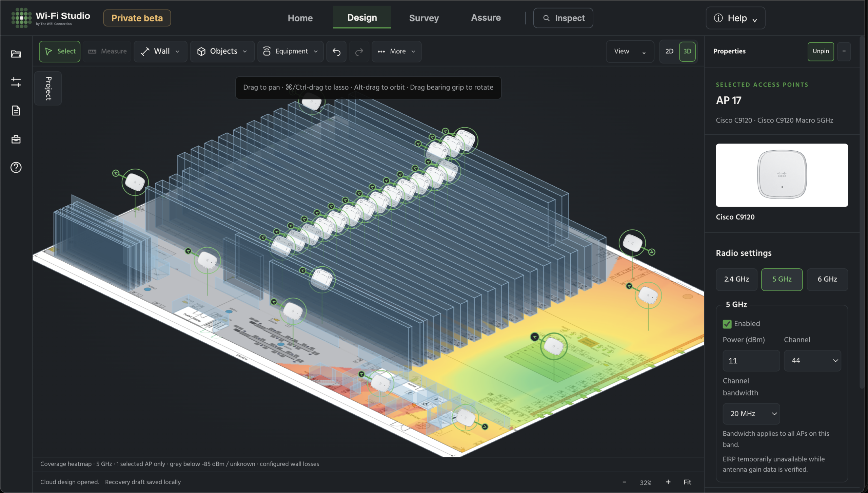Expand the vertical Project panel tab
This screenshot has width=868, height=493.
pyautogui.click(x=48, y=88)
